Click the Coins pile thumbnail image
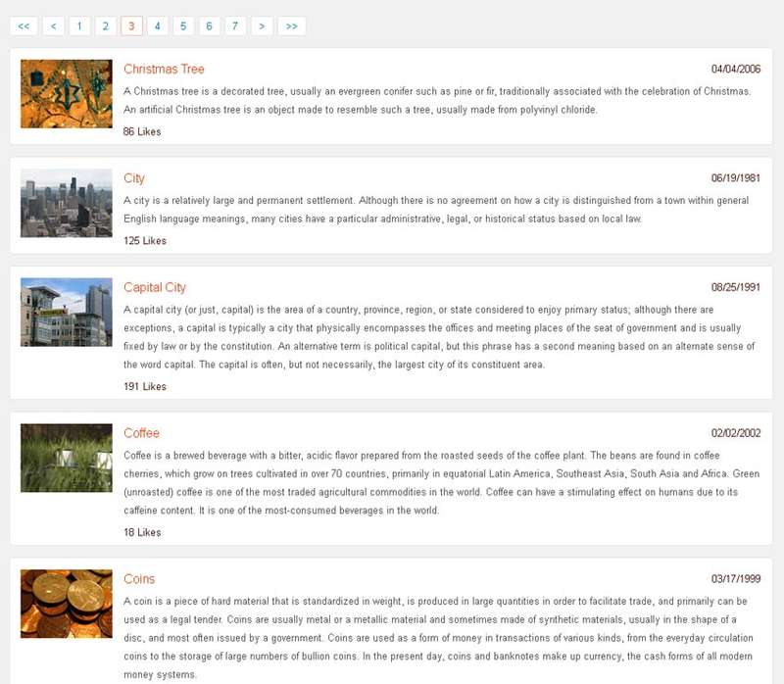The height and width of the screenshot is (684, 784). coord(67,604)
